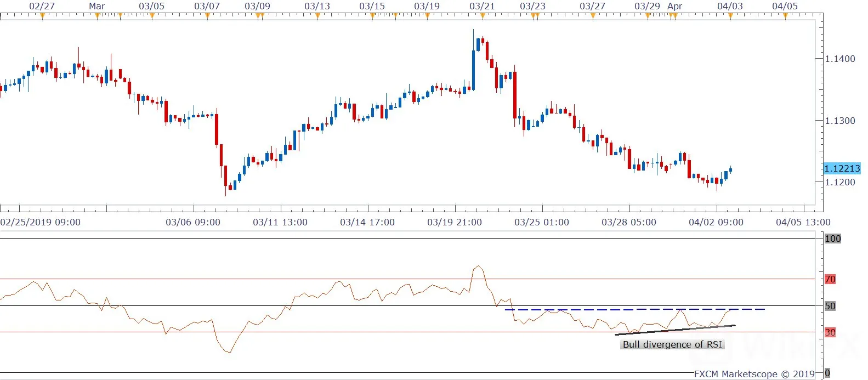Select the RSI 70 level label
The width and height of the screenshot is (868, 380).
pos(830,279)
